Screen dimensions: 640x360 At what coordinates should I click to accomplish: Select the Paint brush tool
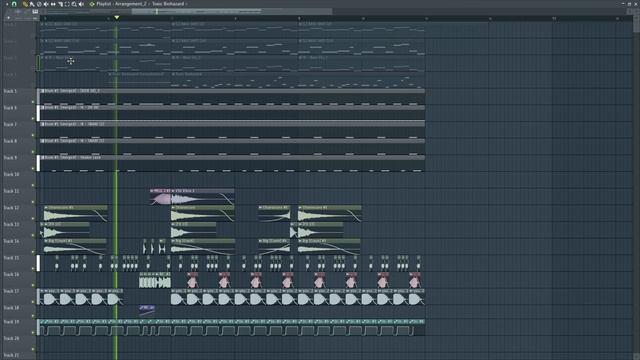[32, 4]
